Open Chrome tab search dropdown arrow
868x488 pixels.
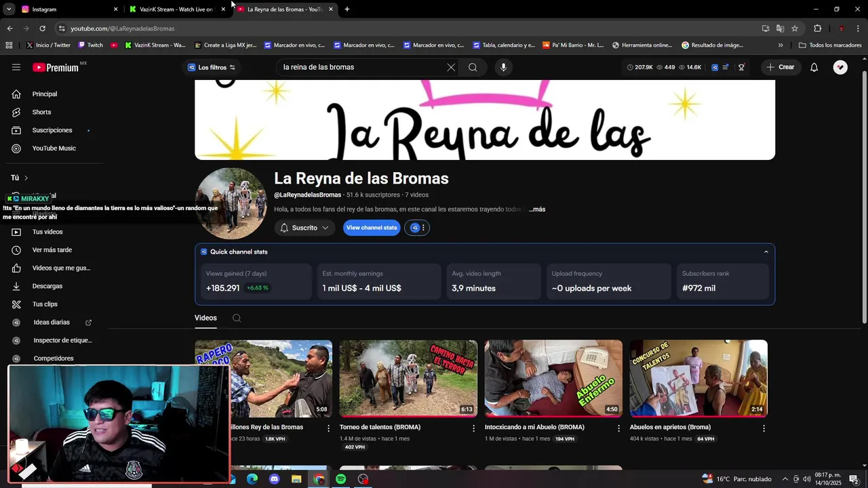tap(9, 9)
